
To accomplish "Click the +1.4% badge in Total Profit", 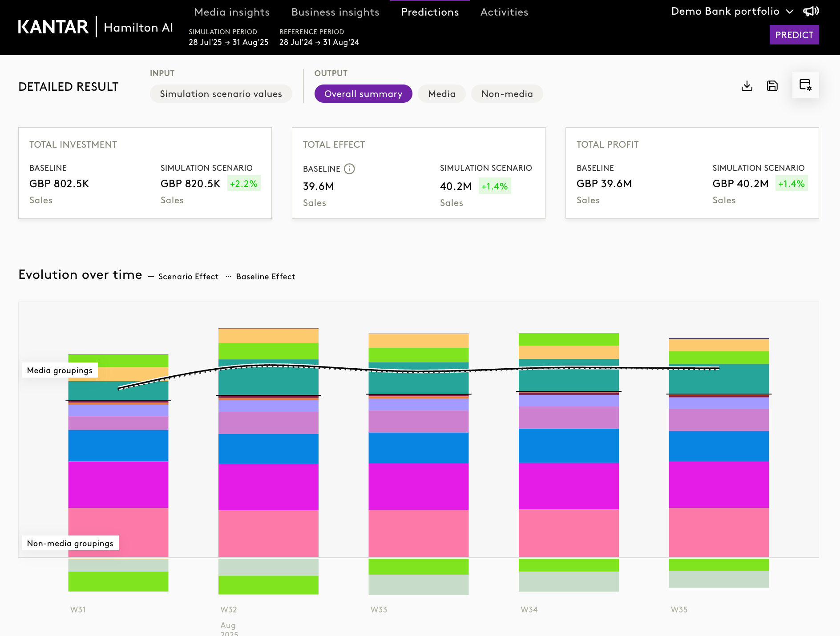I will click(x=792, y=184).
